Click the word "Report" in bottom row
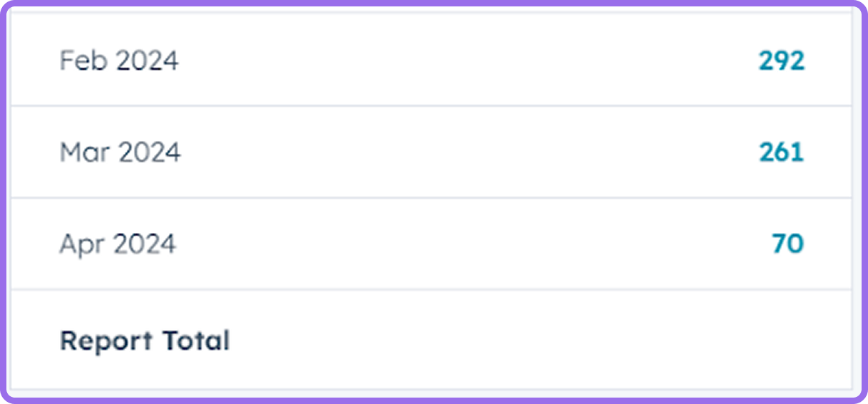Viewport: 868px width, 404px height. [x=108, y=341]
